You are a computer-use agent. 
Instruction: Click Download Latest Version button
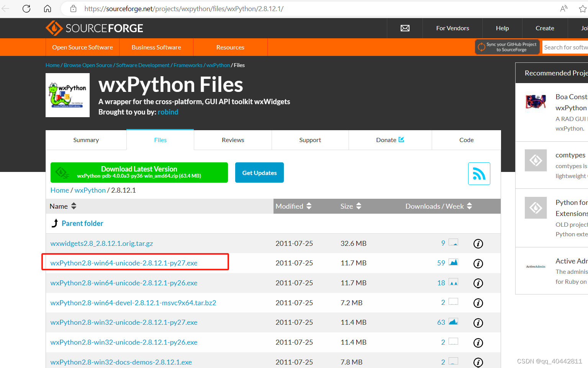139,172
